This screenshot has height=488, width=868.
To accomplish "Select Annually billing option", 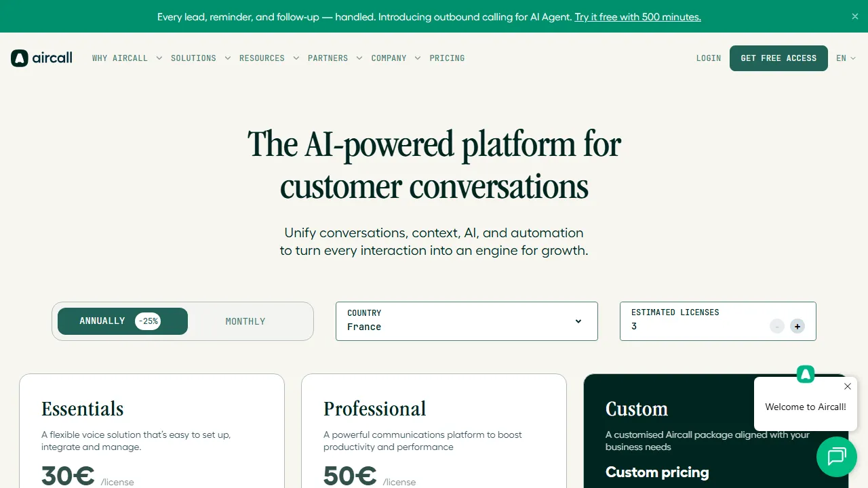I will tap(123, 321).
